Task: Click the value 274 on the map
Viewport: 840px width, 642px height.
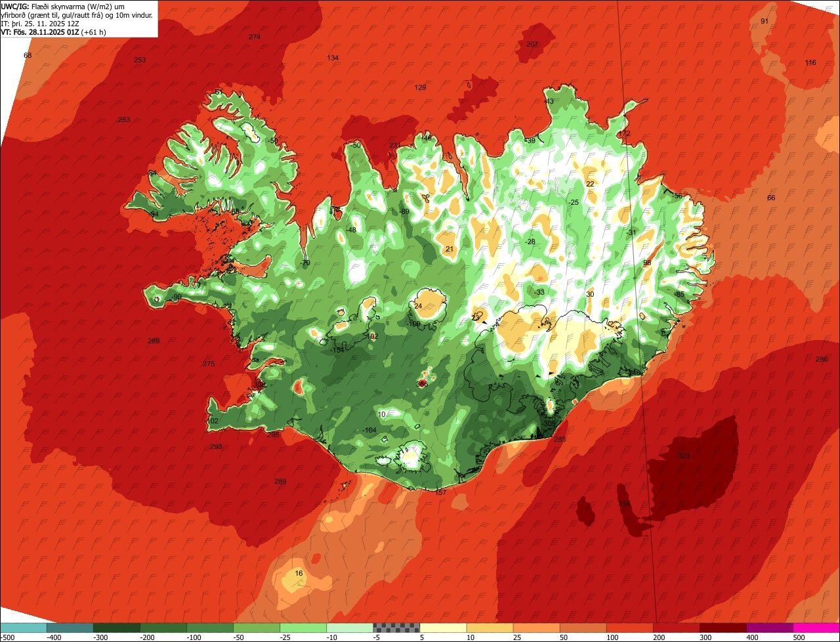Action: [x=255, y=37]
